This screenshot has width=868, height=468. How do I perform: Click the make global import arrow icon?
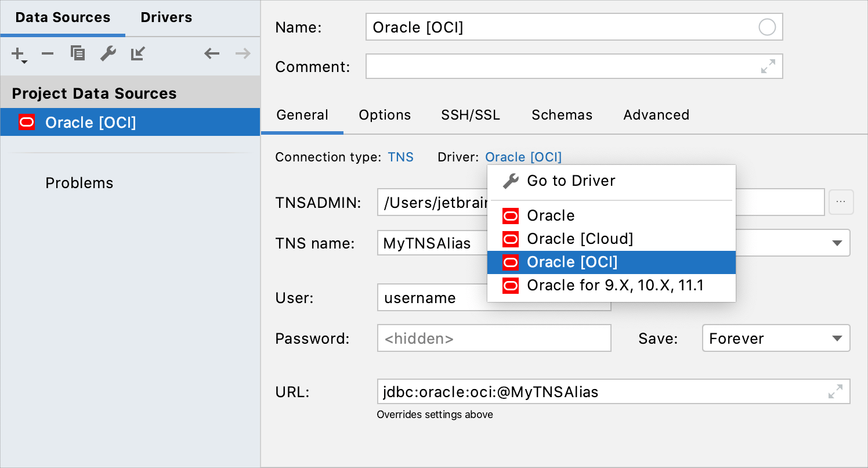coord(138,54)
